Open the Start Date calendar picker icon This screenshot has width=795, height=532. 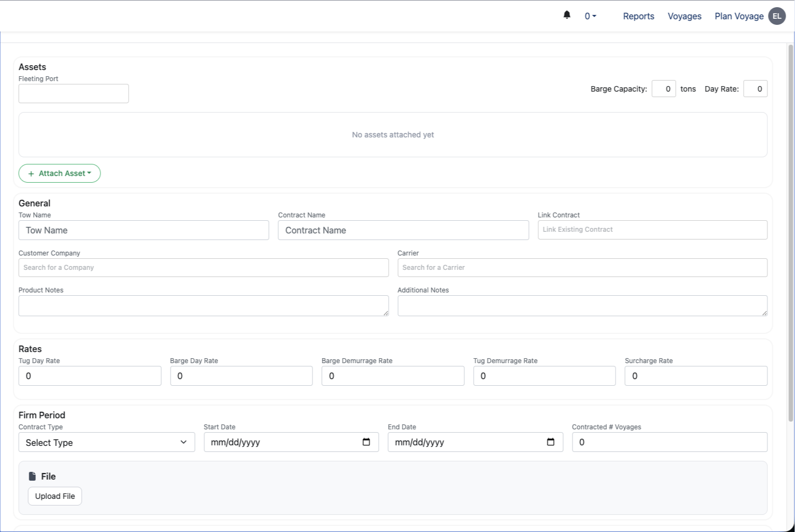[x=366, y=442]
